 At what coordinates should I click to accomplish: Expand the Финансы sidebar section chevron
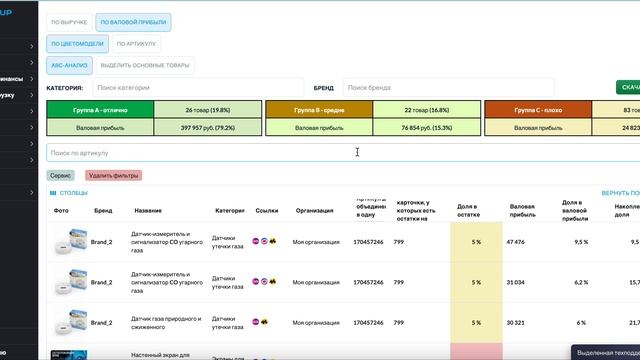click(32, 79)
